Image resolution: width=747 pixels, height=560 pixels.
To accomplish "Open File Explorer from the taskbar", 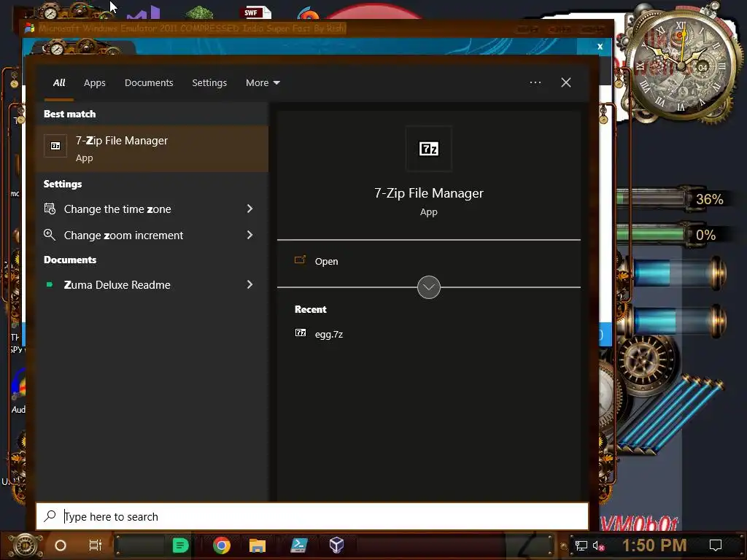I will point(258,545).
